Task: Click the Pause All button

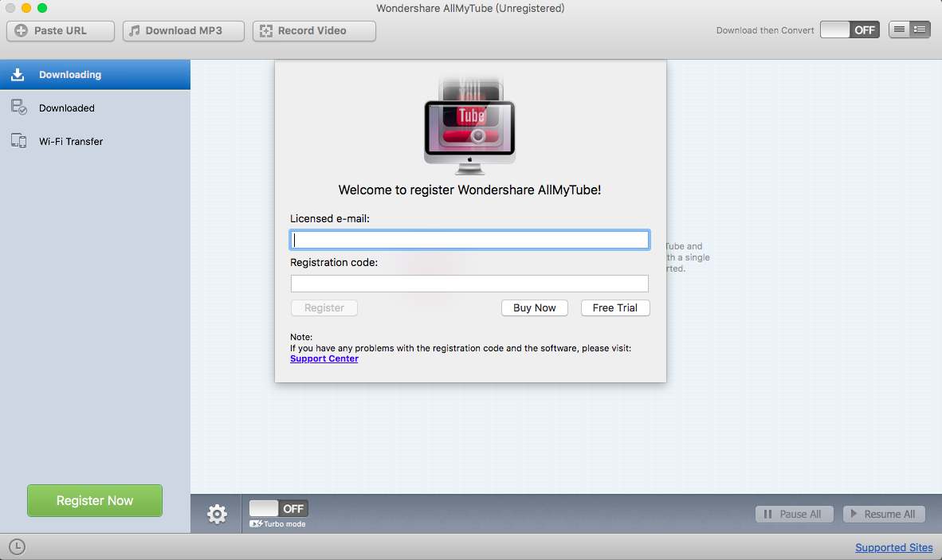Action: 795,515
